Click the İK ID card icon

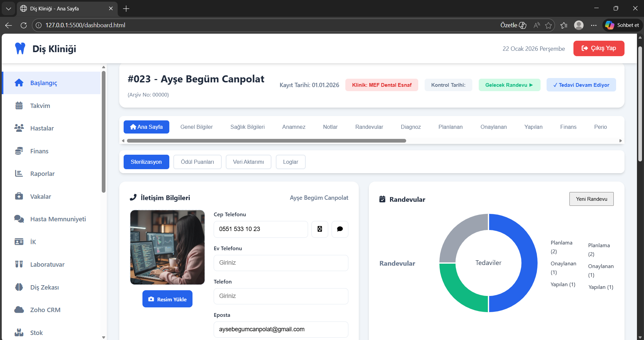tap(19, 242)
